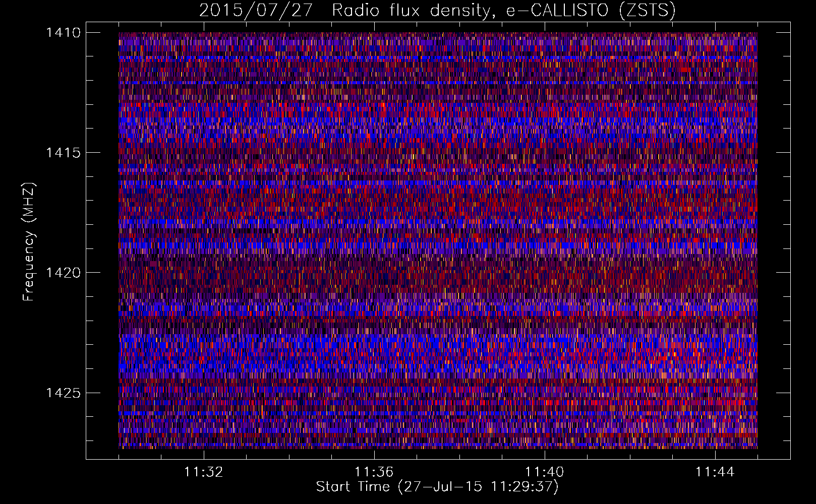The image size is (816, 504).
Task: Select the '1410' frequency axis label
Action: pyautogui.click(x=63, y=33)
